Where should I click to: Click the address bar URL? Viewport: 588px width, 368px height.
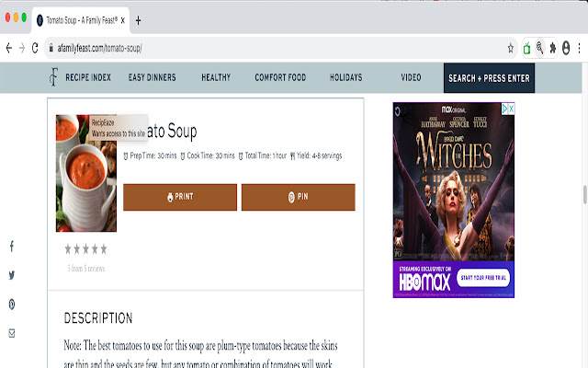(x=99, y=48)
